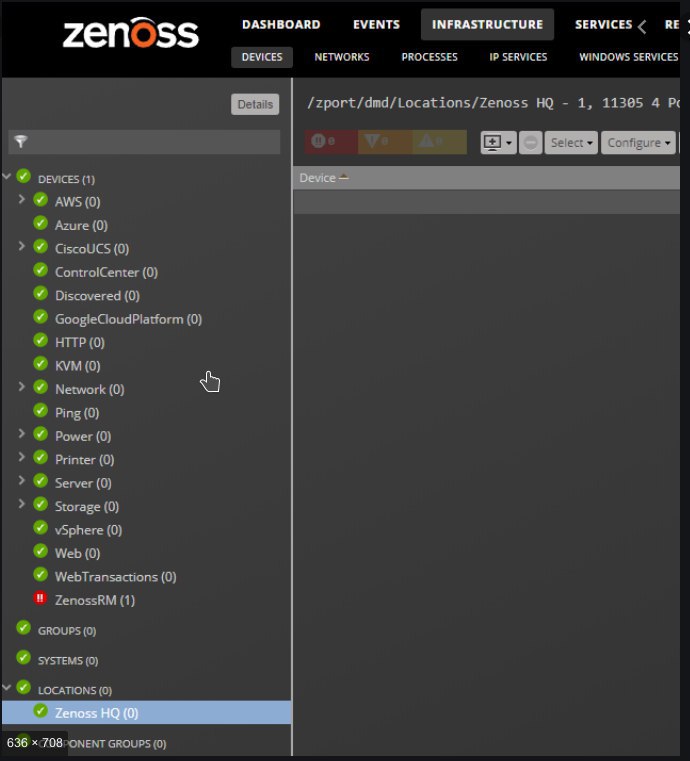This screenshot has height=761, width=690.
Task: Open the DASHBOARD menu
Action: (x=281, y=25)
